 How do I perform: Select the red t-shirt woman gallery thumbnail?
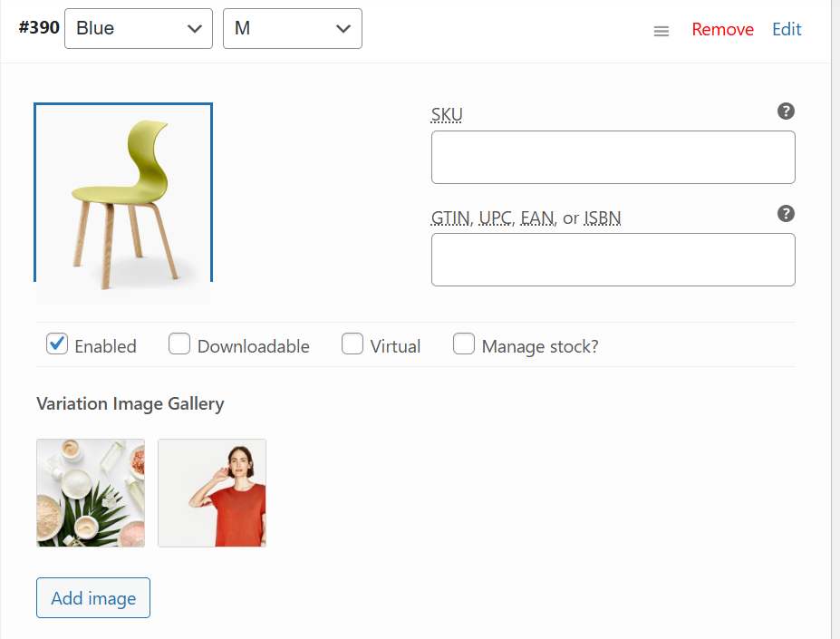click(212, 493)
